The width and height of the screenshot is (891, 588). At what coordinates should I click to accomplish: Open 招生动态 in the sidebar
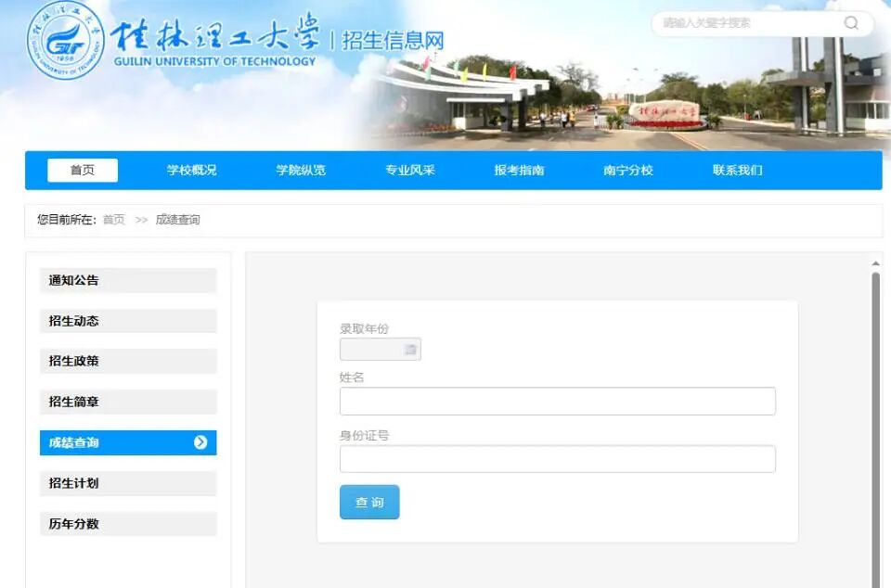click(x=128, y=321)
